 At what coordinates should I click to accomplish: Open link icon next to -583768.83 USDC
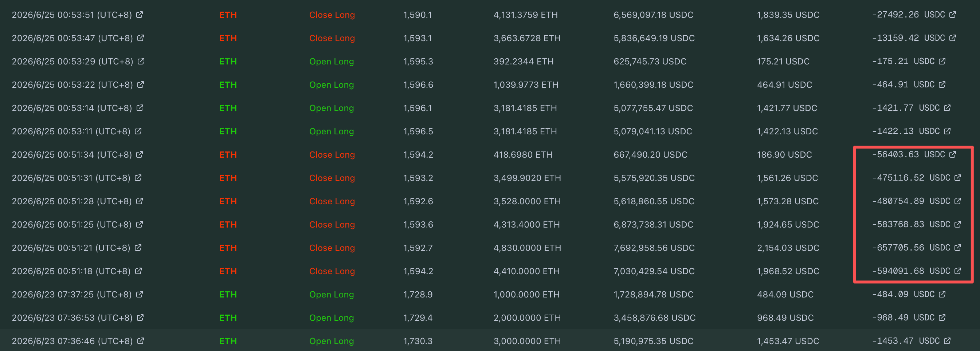tap(958, 224)
